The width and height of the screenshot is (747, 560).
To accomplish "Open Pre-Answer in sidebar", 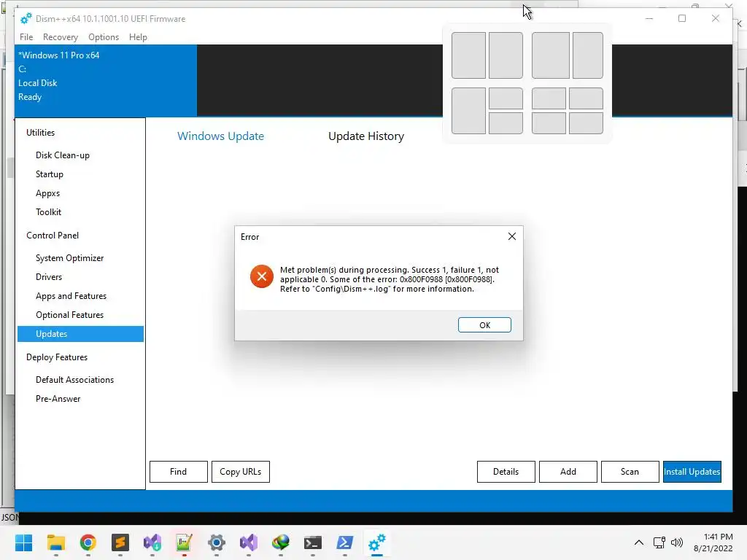I will coord(58,399).
